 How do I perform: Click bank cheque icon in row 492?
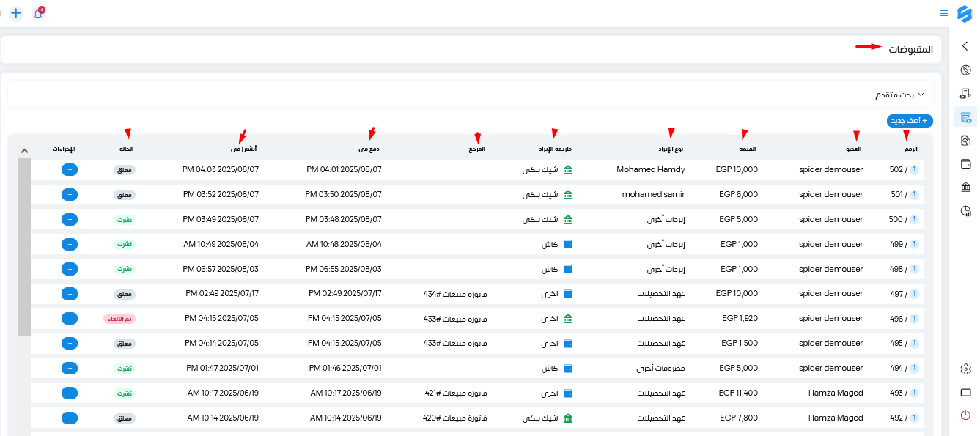(x=567, y=418)
